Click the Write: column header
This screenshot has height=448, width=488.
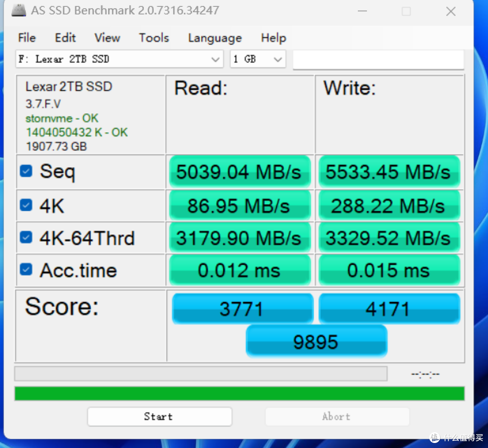[349, 88]
